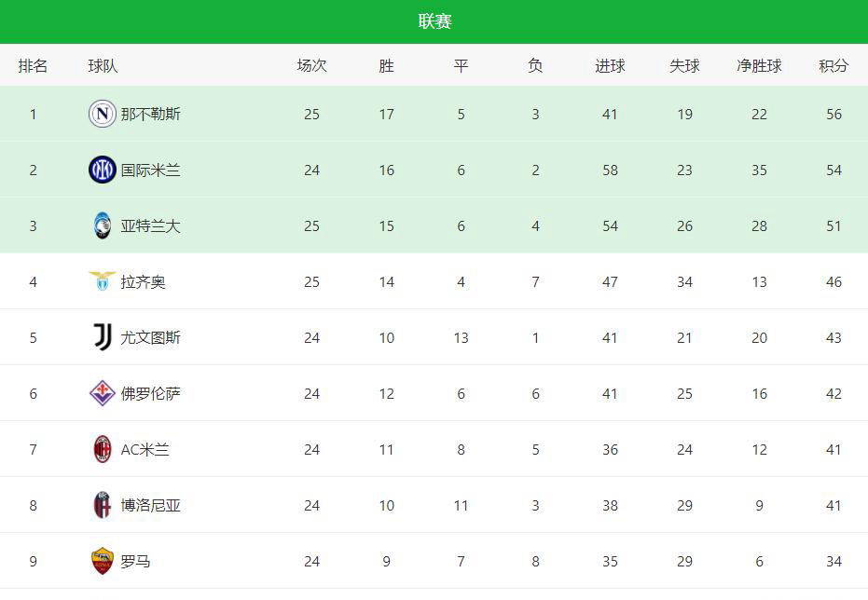The image size is (868, 600).
Task: Click the Roma wolf crest
Action: click(102, 561)
